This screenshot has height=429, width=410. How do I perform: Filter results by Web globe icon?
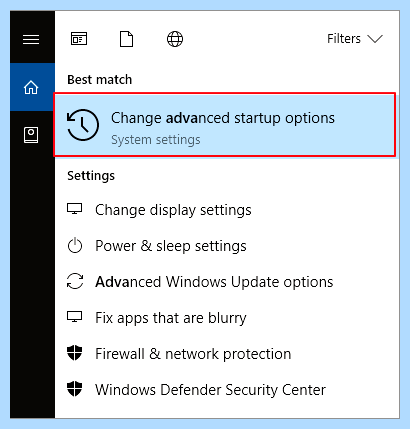click(x=175, y=39)
